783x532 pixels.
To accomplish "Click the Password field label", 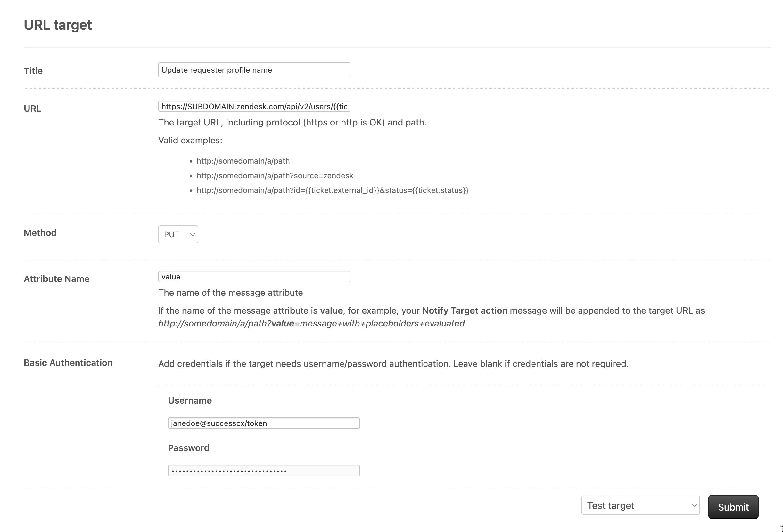I will [189, 448].
